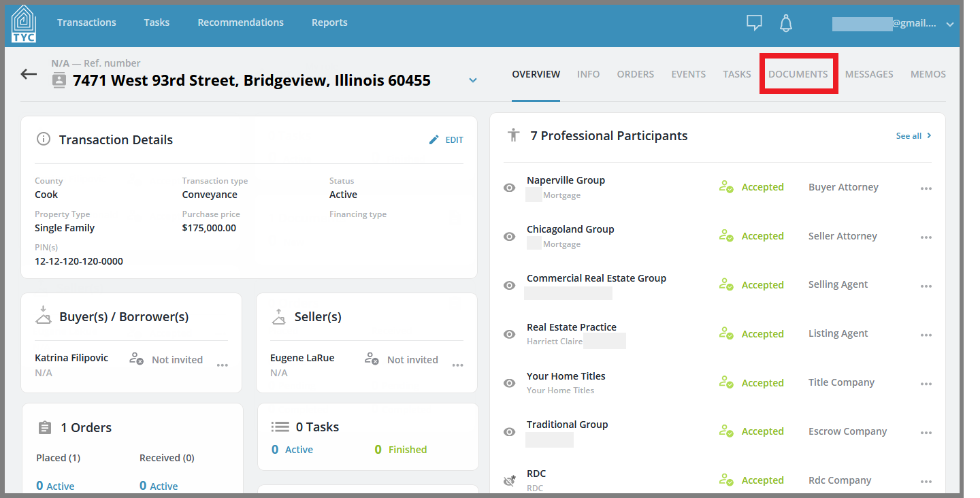Open the three-dot menu for Naperville Group
Screen dimensions: 980x498
point(926,188)
